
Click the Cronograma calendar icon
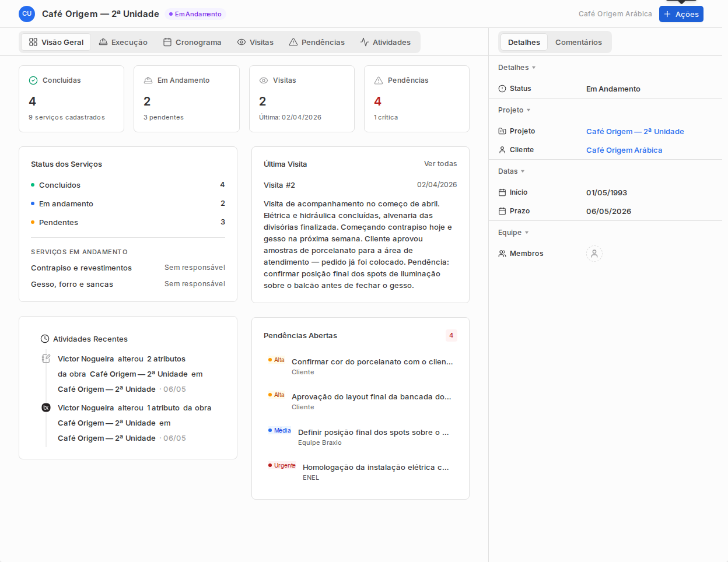tap(167, 42)
